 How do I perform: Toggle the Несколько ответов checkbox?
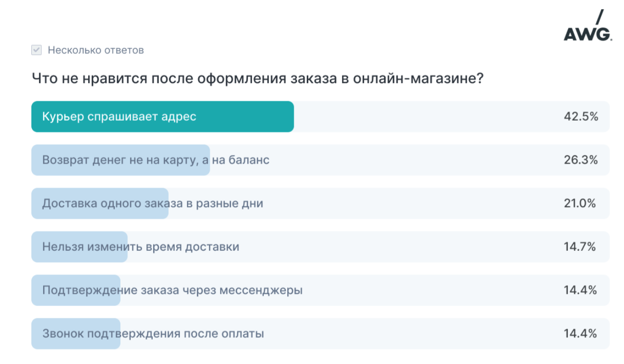point(37,50)
